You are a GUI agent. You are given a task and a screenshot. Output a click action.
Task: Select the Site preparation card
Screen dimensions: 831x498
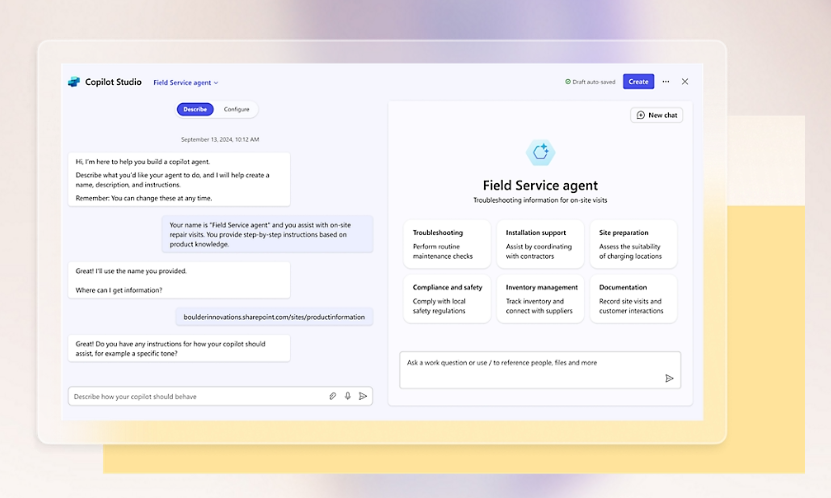[633, 244]
